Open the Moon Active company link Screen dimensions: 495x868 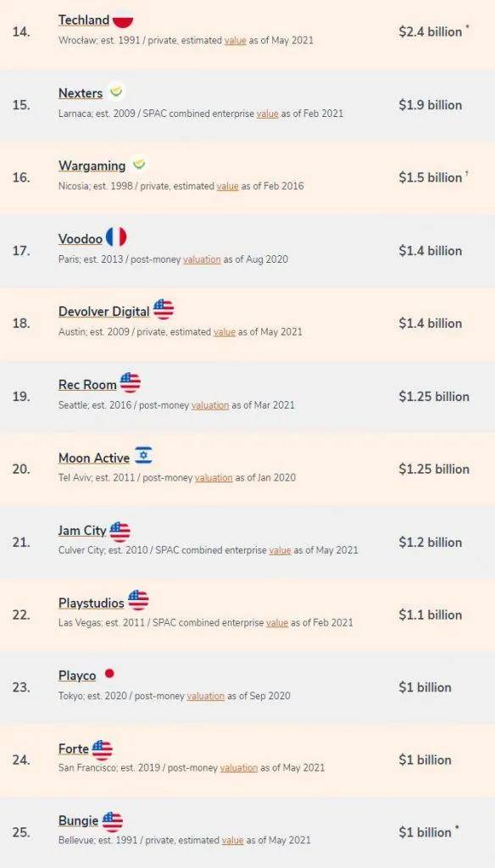click(93, 458)
